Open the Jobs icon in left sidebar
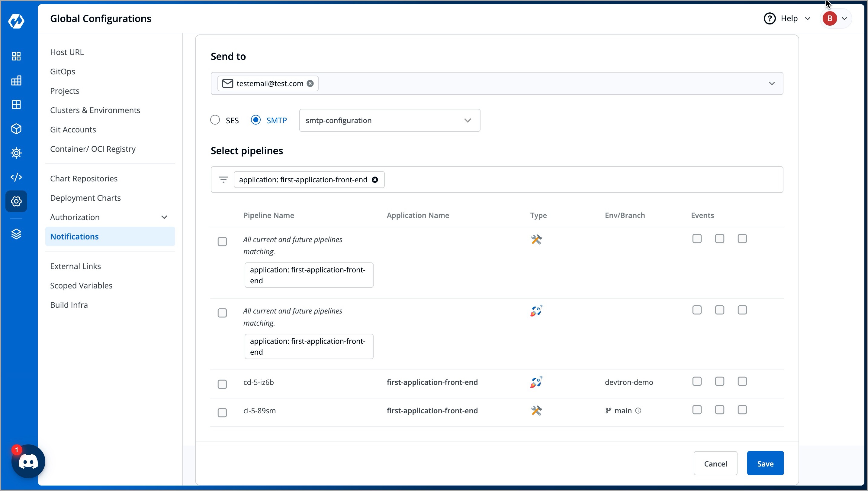The image size is (868, 491). [x=16, y=81]
